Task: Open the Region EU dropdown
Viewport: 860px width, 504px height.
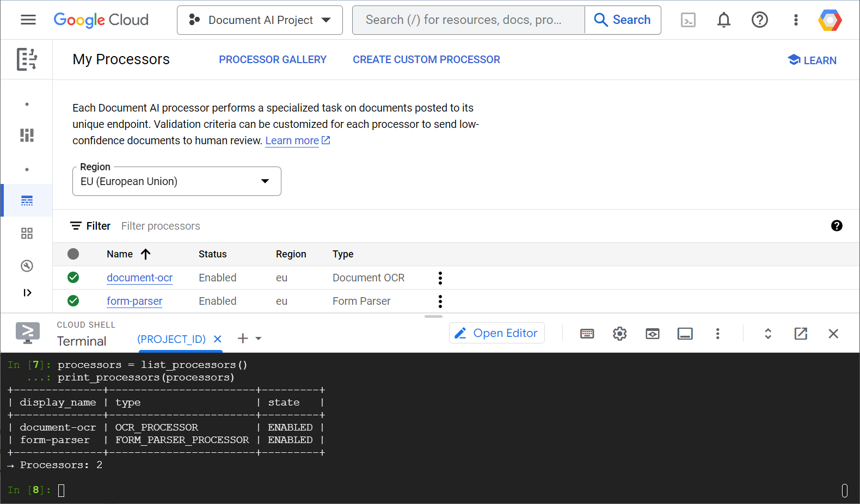Action: (176, 181)
